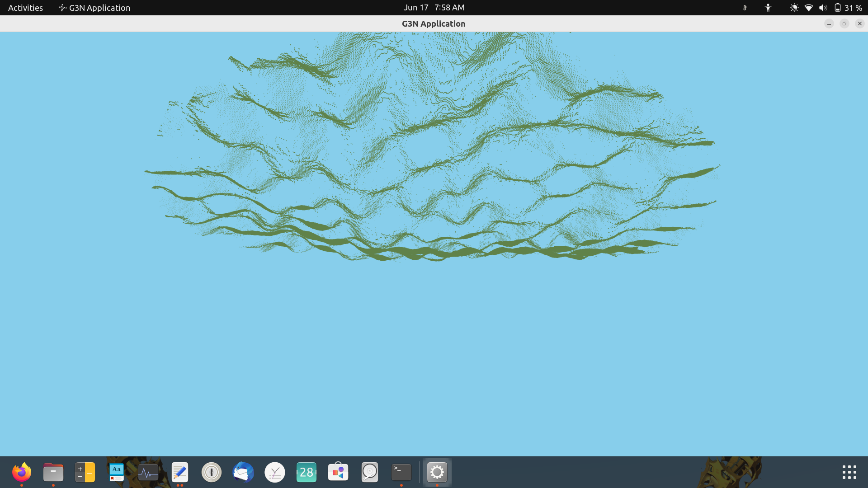Open the Calculator app in dock

click(85, 473)
